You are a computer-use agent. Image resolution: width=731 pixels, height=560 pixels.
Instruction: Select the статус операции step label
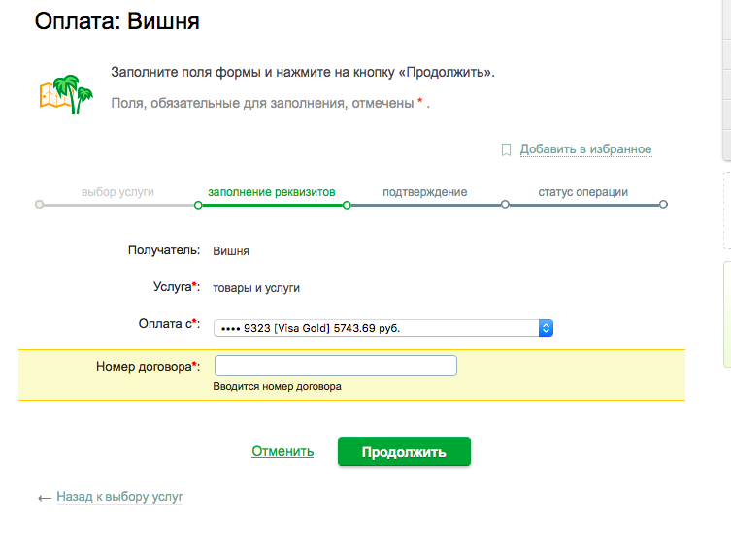pyautogui.click(x=582, y=192)
